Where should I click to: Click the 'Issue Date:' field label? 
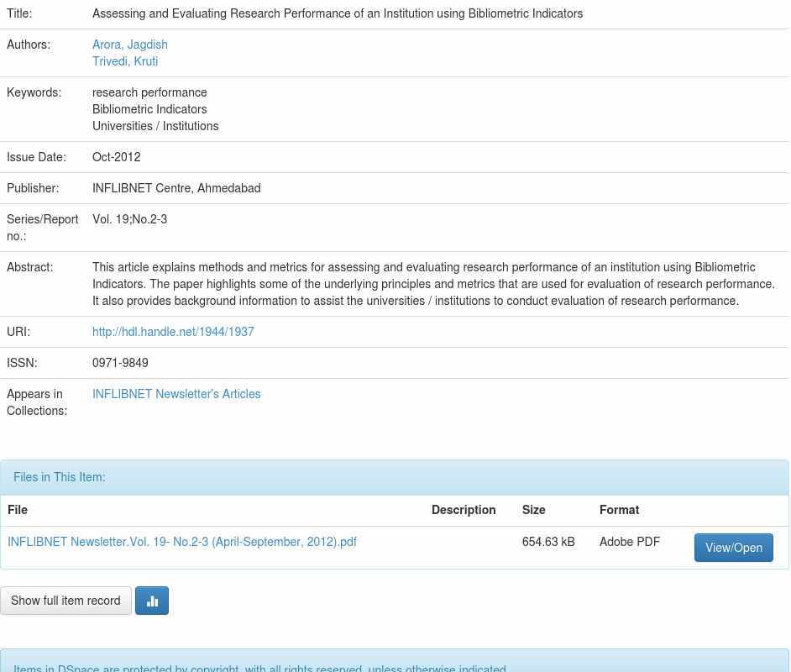36,157
